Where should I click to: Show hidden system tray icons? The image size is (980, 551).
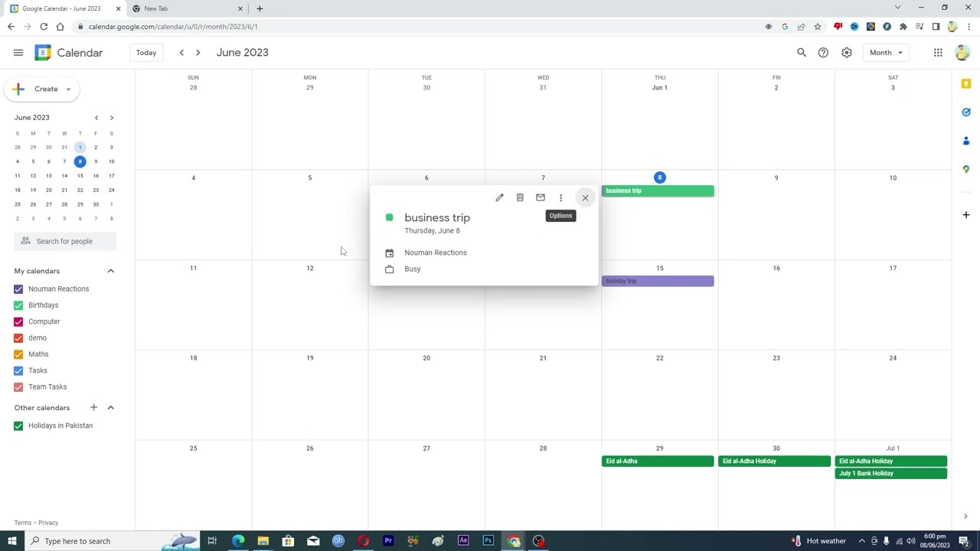(x=862, y=541)
